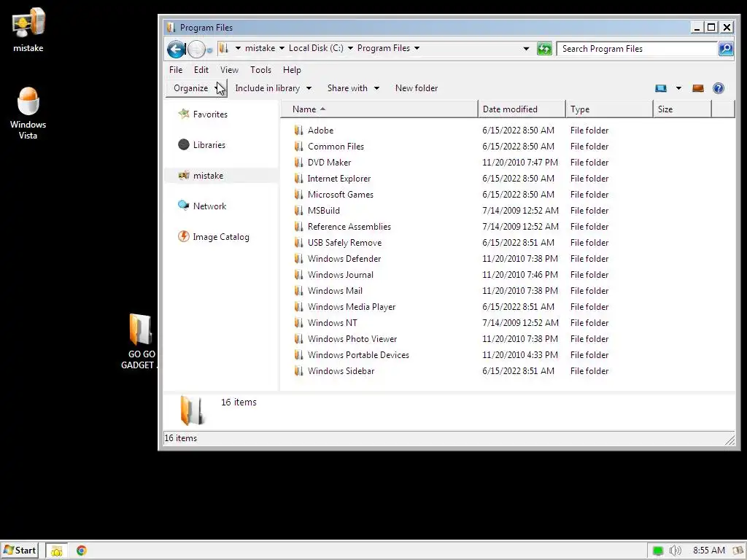Click the Libraries icon in sidebar
The image size is (747, 560).
pyautogui.click(x=183, y=144)
